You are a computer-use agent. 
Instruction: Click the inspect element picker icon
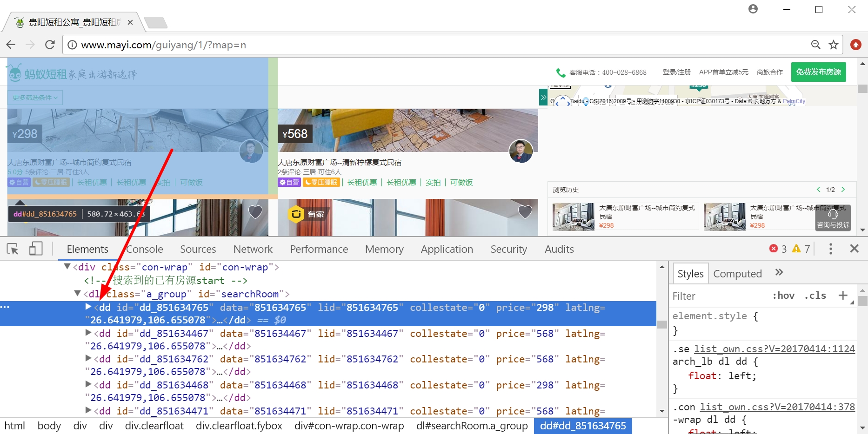[x=13, y=249]
